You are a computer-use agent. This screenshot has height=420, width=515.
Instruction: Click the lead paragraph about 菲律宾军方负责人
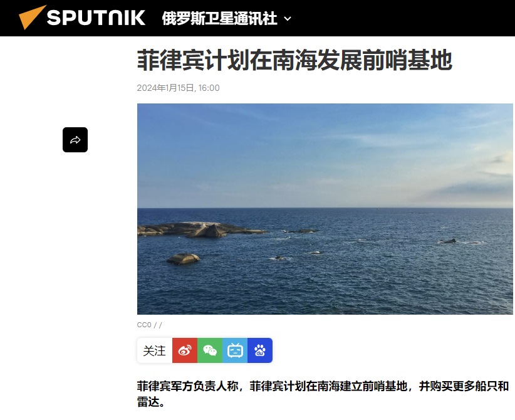(x=323, y=394)
